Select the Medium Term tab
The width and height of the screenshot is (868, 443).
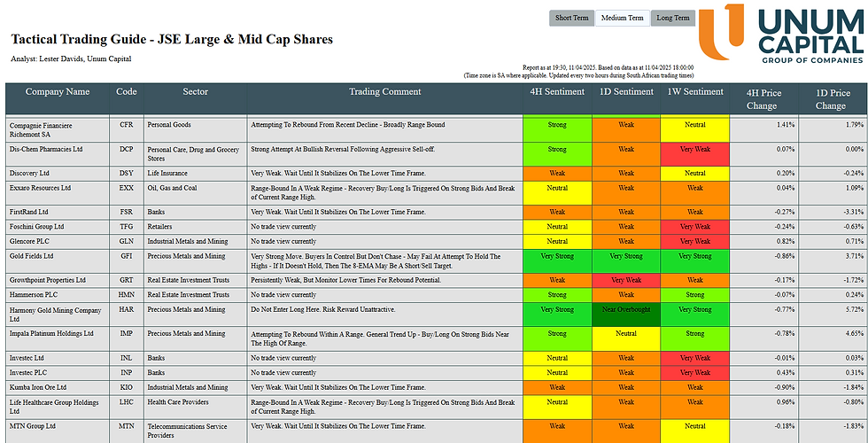[x=622, y=18]
